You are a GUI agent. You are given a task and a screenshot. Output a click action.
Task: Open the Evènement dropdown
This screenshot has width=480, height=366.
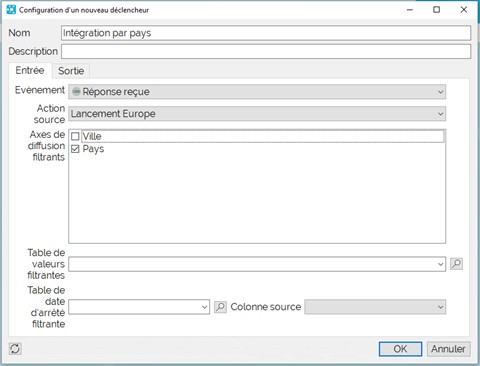pos(257,92)
